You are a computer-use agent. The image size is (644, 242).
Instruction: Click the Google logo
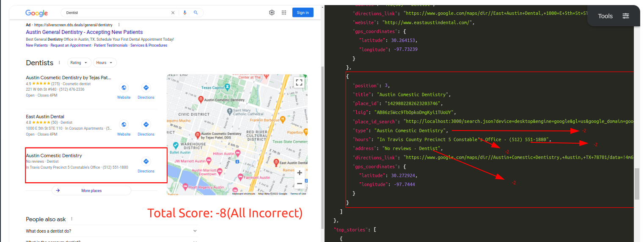point(36,13)
